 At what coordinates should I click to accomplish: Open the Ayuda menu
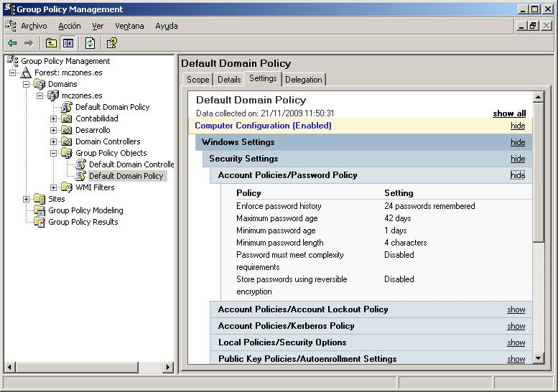pos(167,26)
